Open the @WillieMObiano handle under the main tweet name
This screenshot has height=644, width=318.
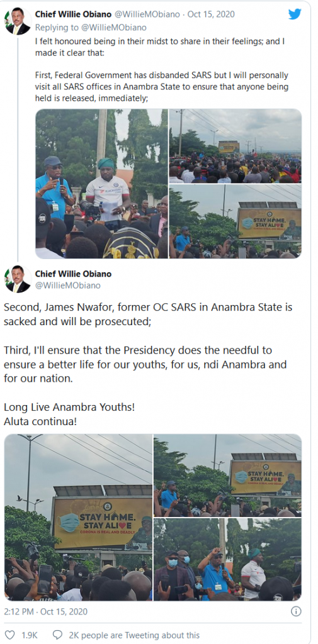68,285
